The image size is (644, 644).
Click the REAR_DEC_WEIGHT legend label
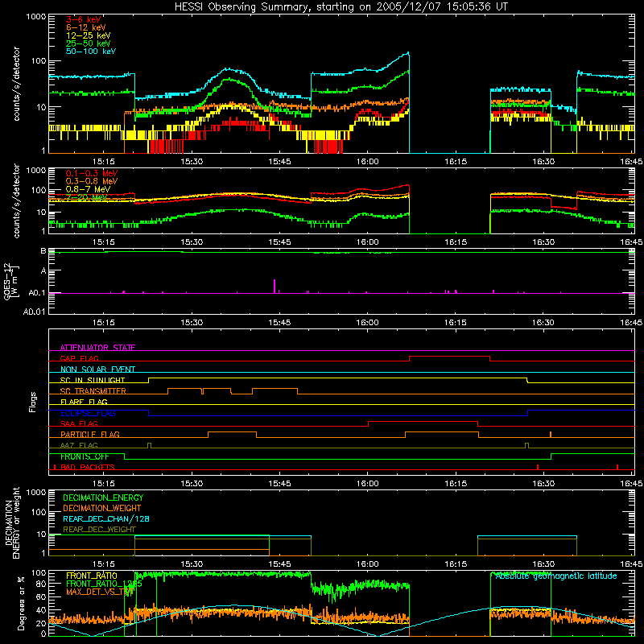pyautogui.click(x=99, y=530)
